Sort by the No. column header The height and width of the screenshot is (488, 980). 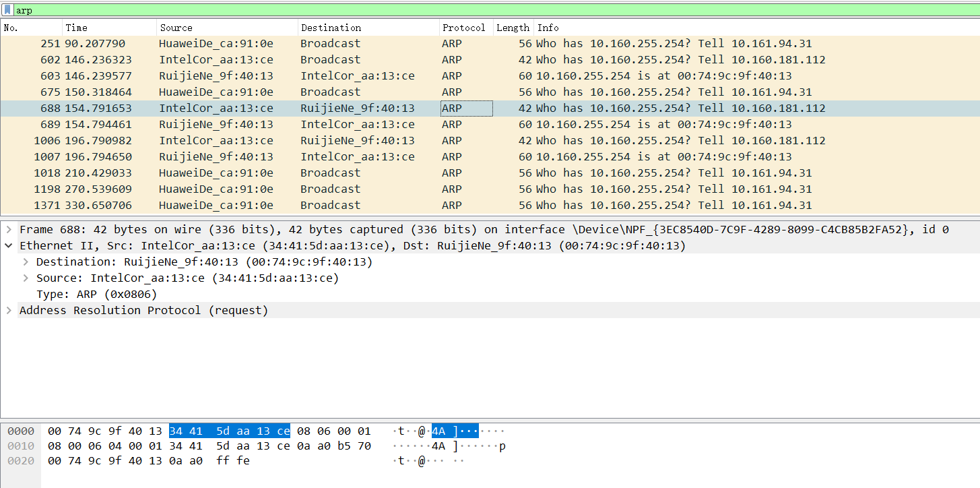point(32,28)
